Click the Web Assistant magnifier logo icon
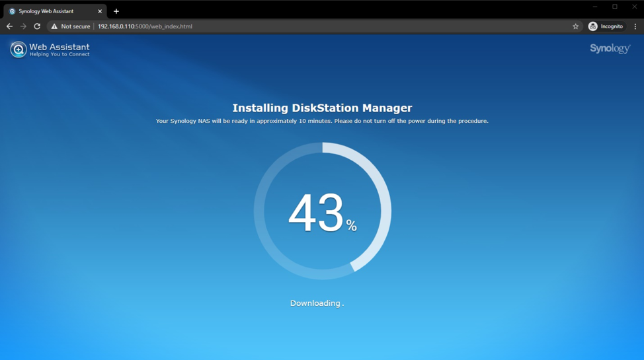Viewport: 644px width, 360px height. (18, 50)
